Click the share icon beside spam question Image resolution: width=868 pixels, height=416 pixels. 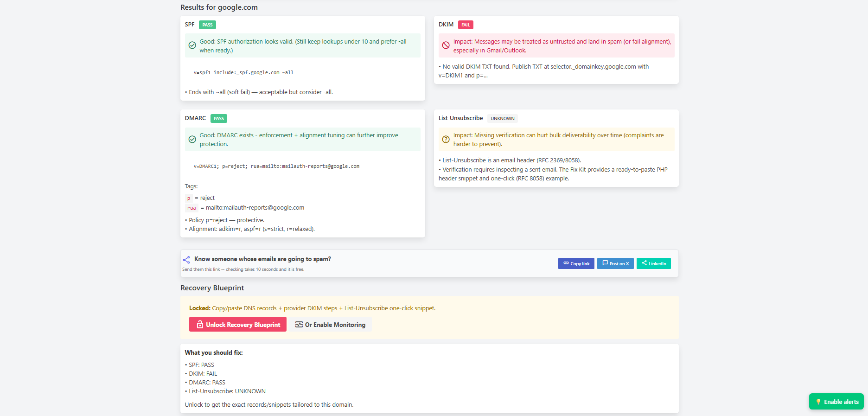click(x=186, y=260)
